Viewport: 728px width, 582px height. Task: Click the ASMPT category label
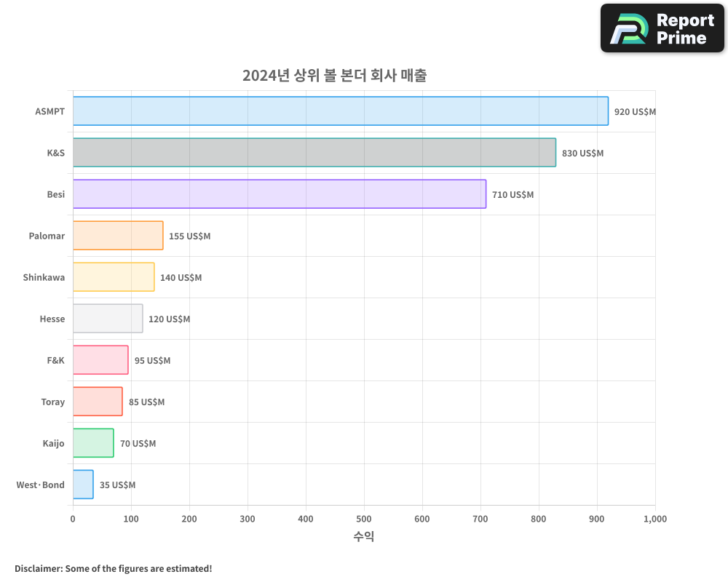tap(49, 111)
